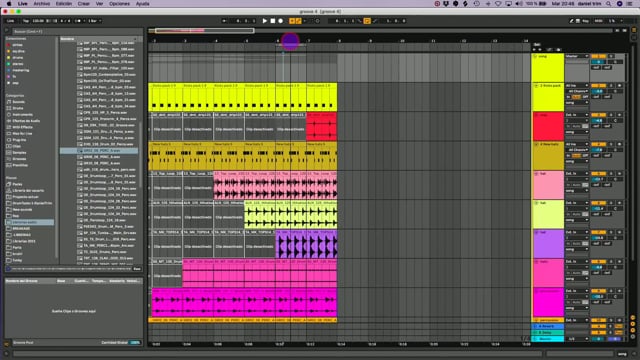Open the Drums category
The height and width of the screenshot is (360, 640).
coord(18,108)
